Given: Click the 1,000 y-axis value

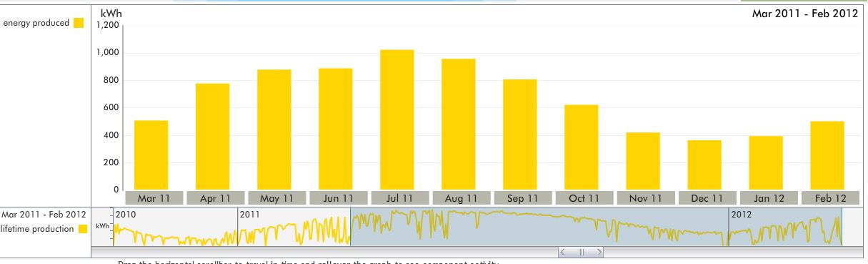Looking at the screenshot, I should coord(107,53).
